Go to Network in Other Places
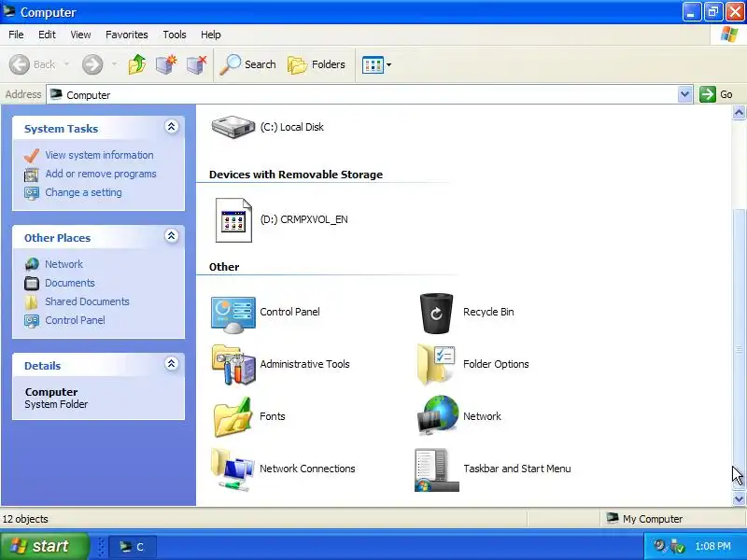747x560 pixels. click(x=63, y=264)
